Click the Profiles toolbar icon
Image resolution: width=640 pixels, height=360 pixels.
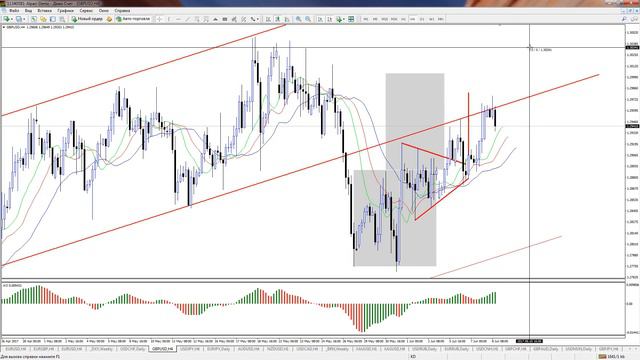[x=19, y=19]
